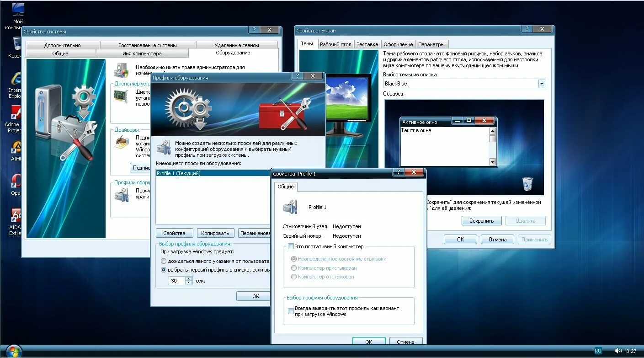Click the RU language indicator in tray
This screenshot has width=644, height=358.
tap(598, 351)
